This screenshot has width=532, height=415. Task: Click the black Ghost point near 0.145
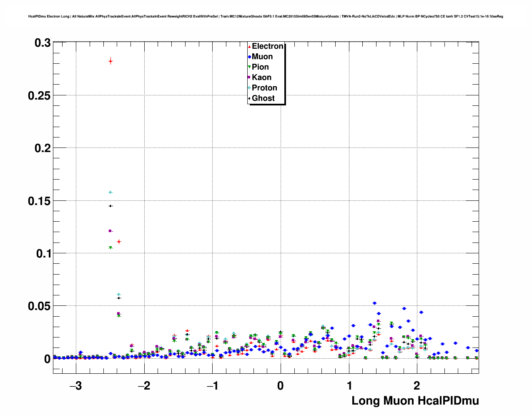(110, 206)
